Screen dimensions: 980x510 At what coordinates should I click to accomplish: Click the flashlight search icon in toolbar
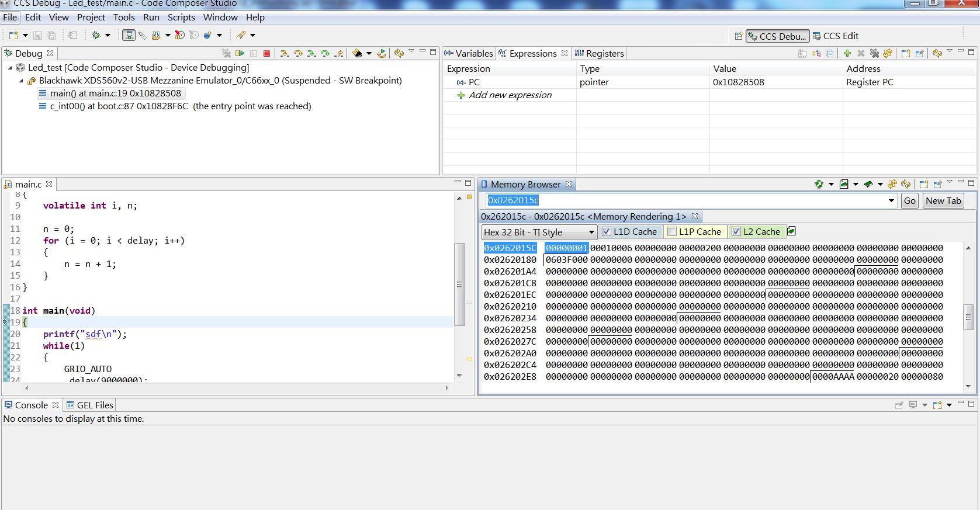tap(241, 35)
